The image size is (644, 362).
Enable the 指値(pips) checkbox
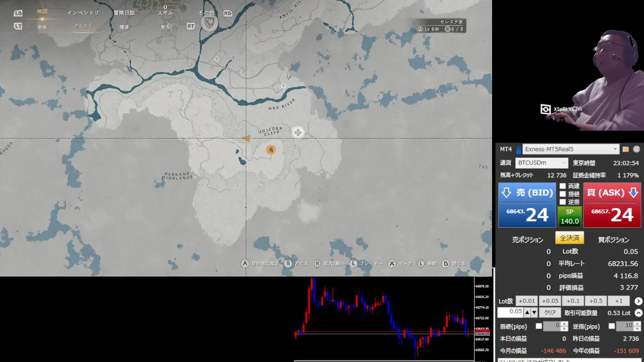coord(539,326)
